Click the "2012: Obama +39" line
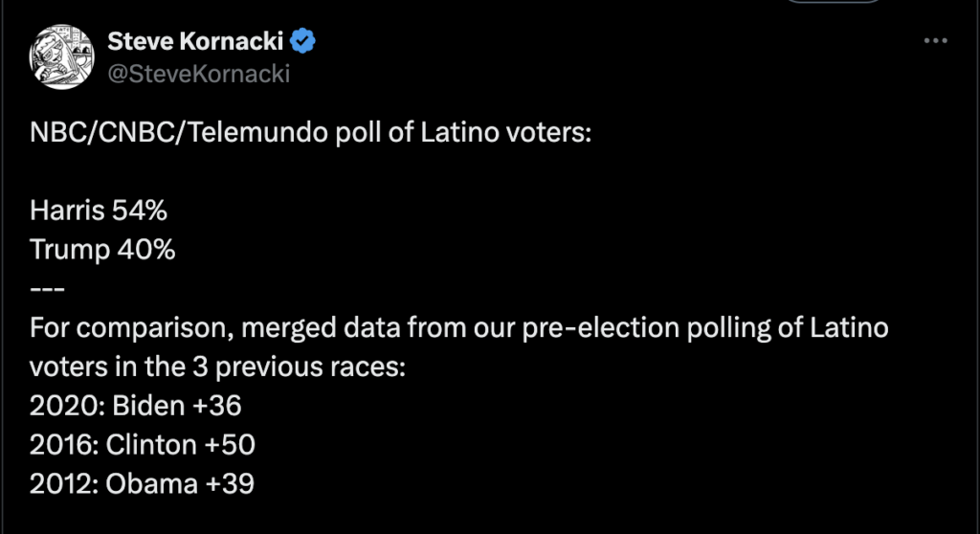This screenshot has width=980, height=534. point(143,484)
